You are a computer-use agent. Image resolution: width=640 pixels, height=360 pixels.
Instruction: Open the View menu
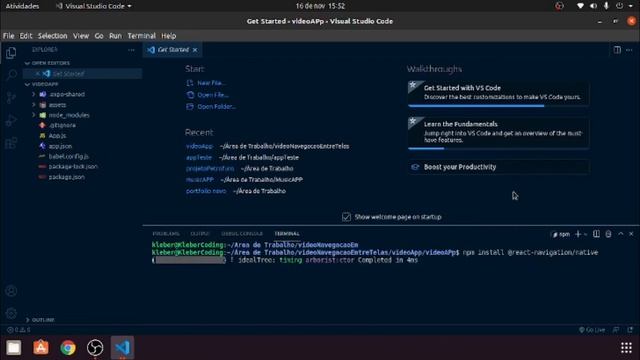pyautogui.click(x=81, y=36)
